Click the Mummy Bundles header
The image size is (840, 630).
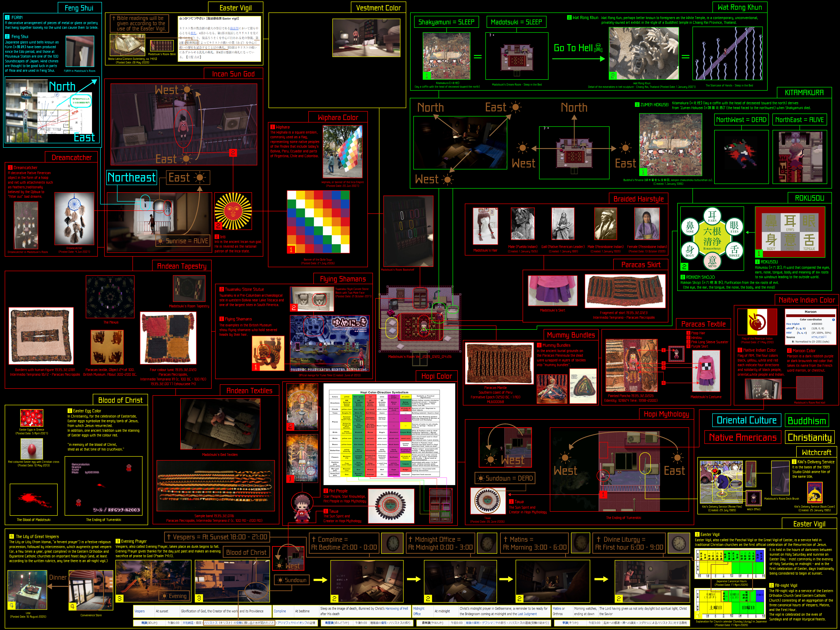pyautogui.click(x=571, y=335)
